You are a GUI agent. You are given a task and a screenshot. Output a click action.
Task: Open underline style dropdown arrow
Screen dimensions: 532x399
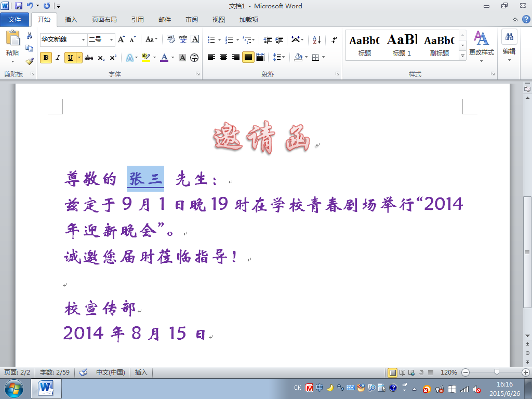(x=79, y=58)
